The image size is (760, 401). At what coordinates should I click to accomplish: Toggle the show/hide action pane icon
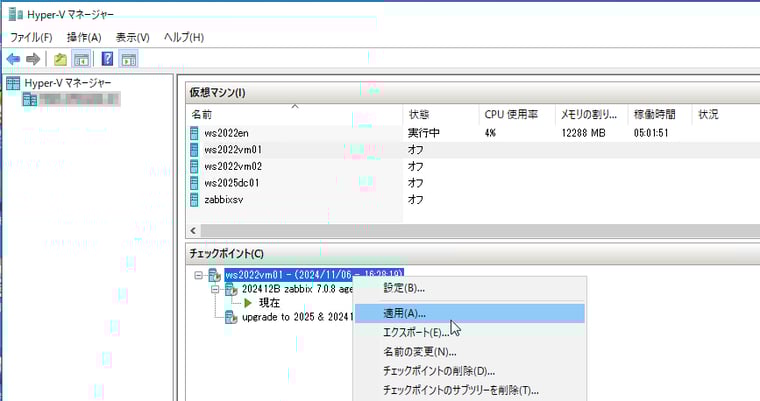coord(128,59)
